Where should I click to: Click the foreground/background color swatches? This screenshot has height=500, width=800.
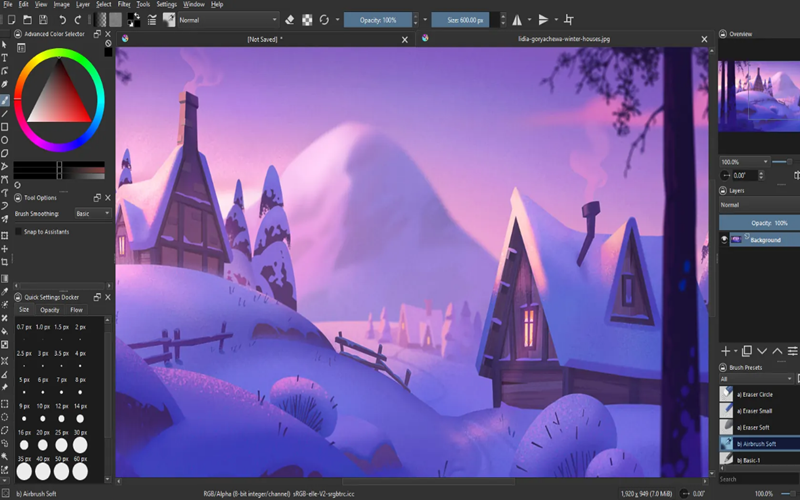(x=134, y=20)
